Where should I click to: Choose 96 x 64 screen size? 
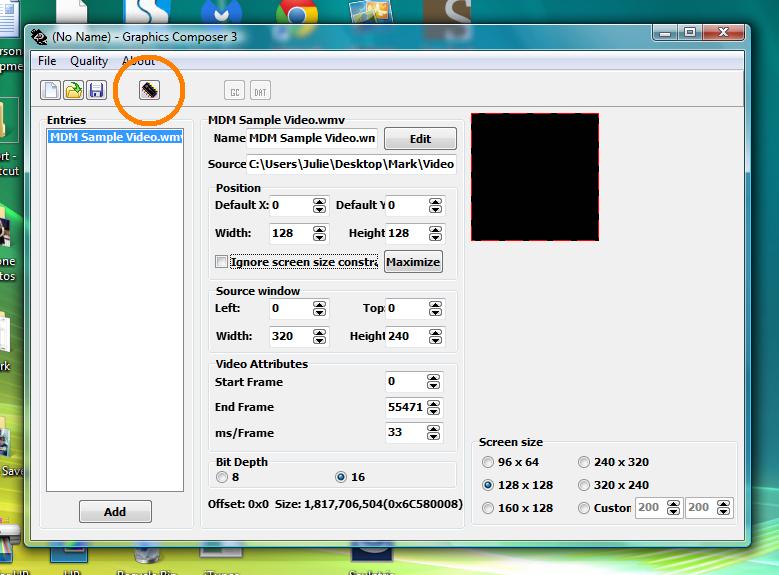[x=487, y=462]
